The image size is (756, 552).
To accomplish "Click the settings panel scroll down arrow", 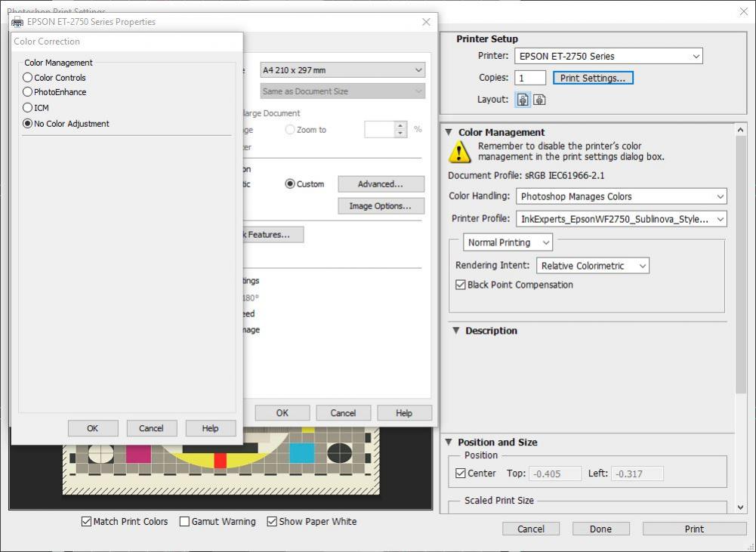I will 741,507.
